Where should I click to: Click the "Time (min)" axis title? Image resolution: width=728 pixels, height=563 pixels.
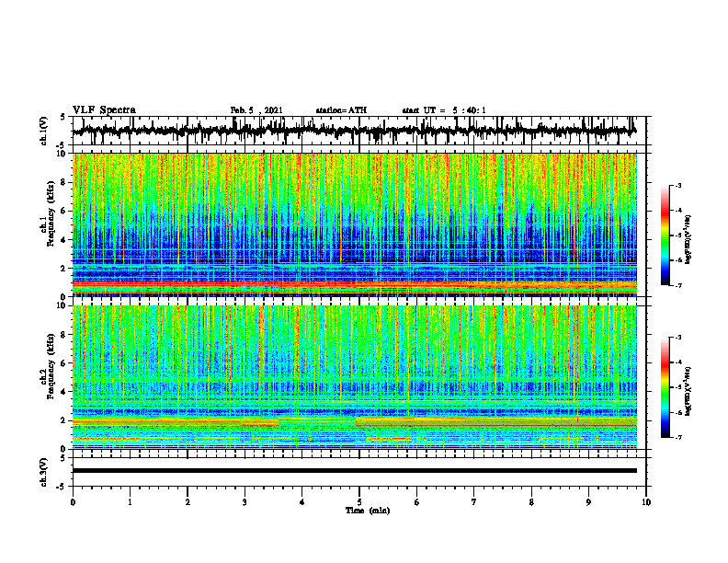(x=368, y=511)
